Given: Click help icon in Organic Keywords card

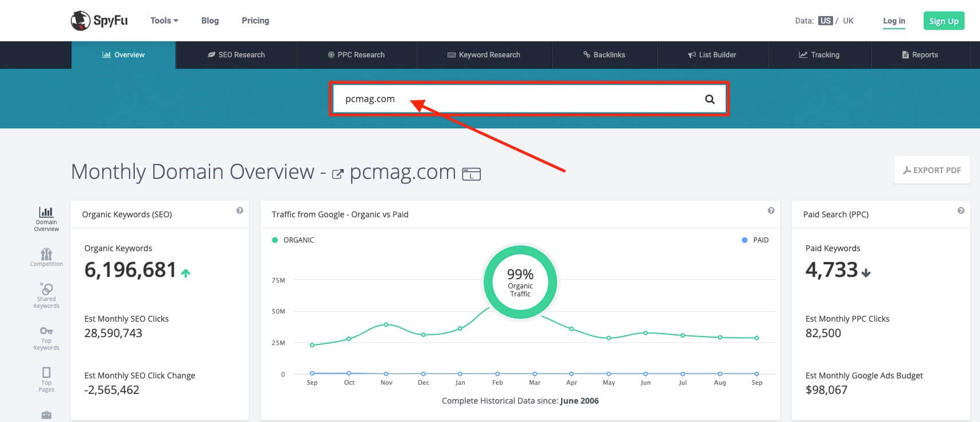Looking at the screenshot, I should coord(240,210).
